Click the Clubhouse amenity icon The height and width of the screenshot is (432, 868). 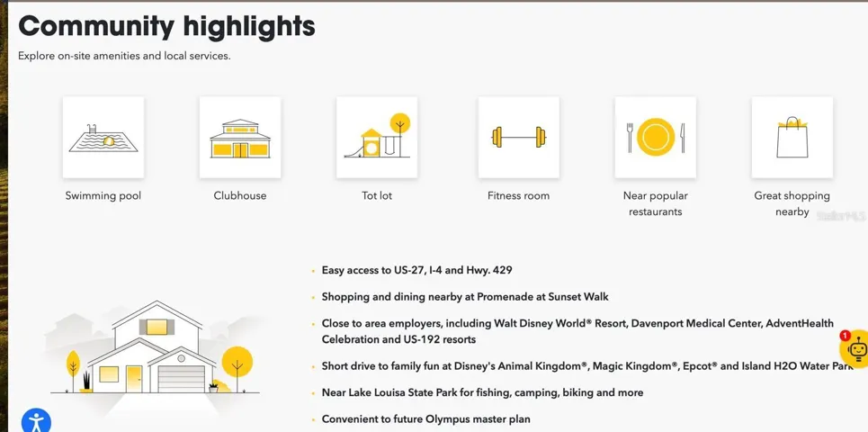[240, 138]
